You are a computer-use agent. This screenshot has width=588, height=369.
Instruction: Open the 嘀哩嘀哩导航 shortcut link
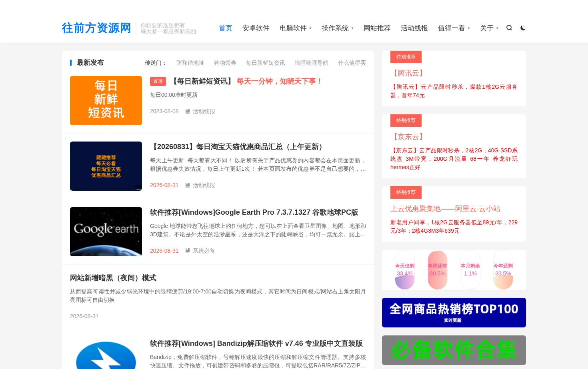coord(312,63)
